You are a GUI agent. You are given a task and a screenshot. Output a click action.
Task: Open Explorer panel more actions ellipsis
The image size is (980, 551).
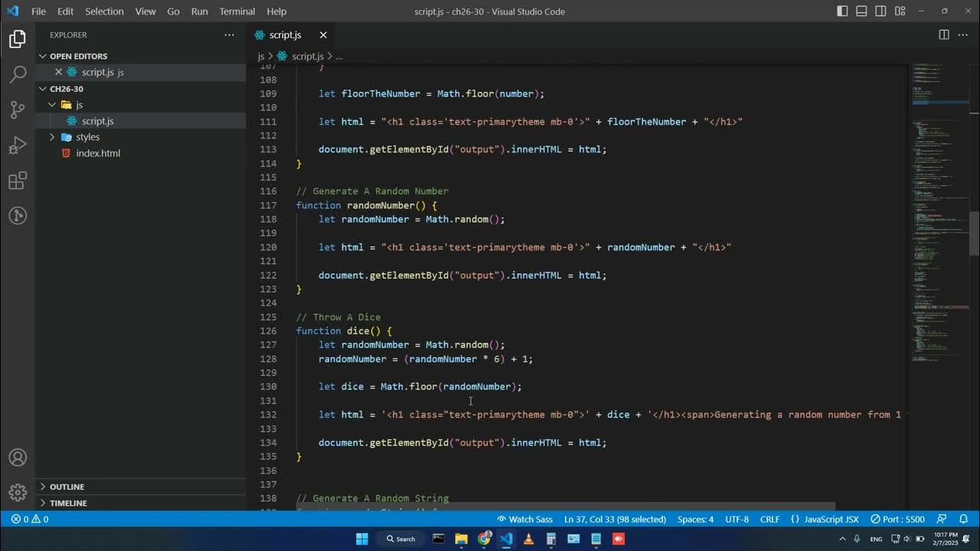pos(229,35)
